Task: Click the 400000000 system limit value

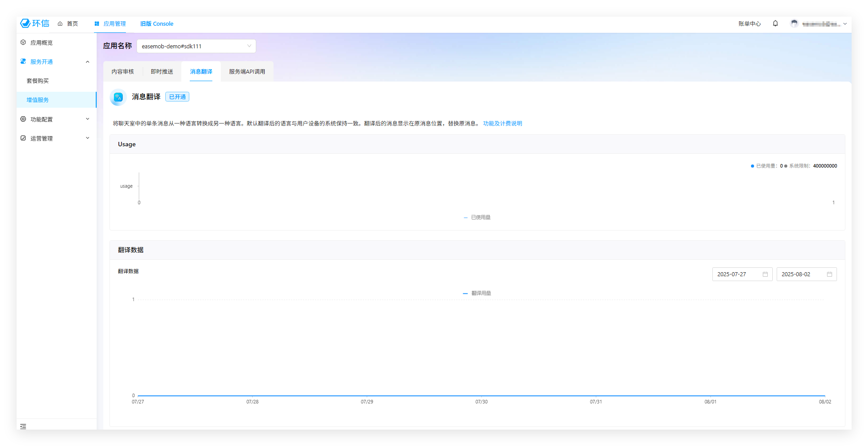Action: 825,166
